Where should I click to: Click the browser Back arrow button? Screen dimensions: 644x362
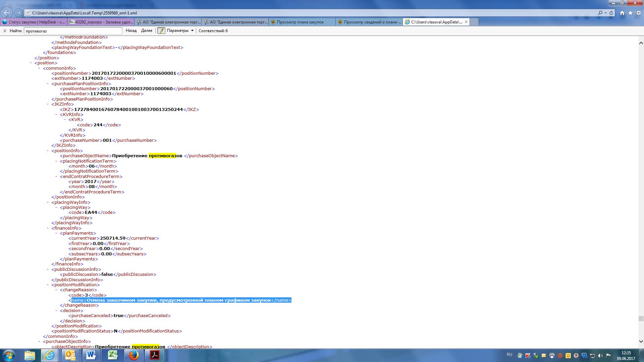click(7, 13)
